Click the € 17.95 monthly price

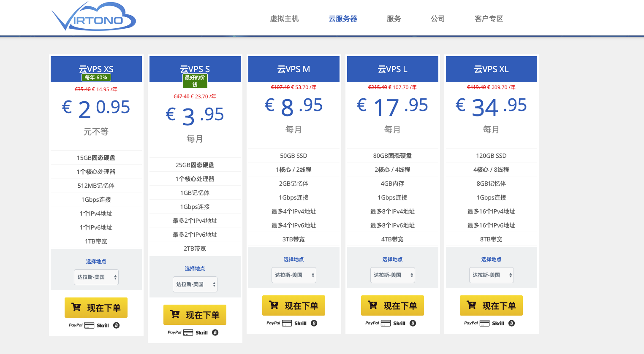coord(392,106)
